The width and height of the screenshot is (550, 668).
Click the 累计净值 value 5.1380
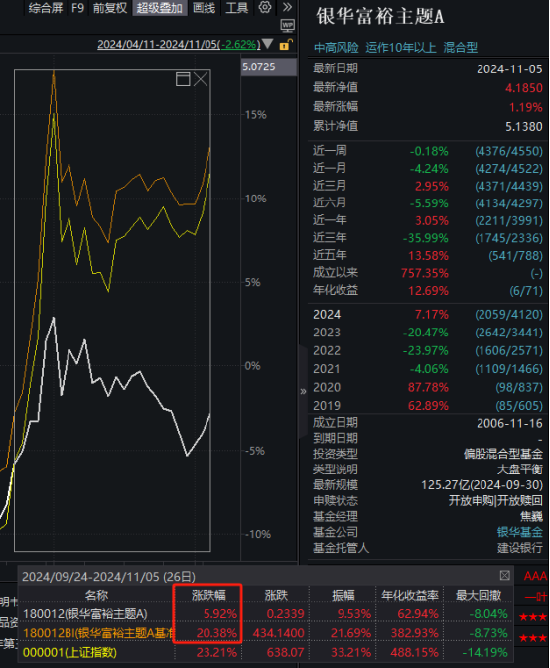pos(524,127)
